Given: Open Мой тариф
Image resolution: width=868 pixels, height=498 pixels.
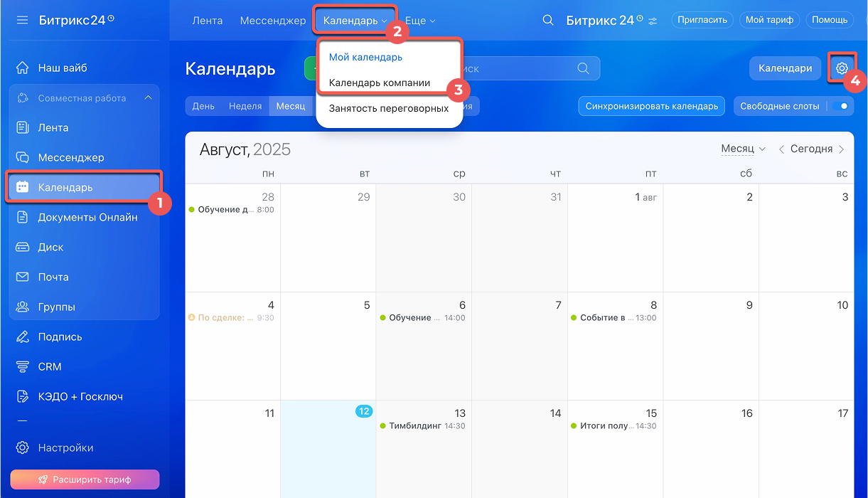Looking at the screenshot, I should pos(769,20).
